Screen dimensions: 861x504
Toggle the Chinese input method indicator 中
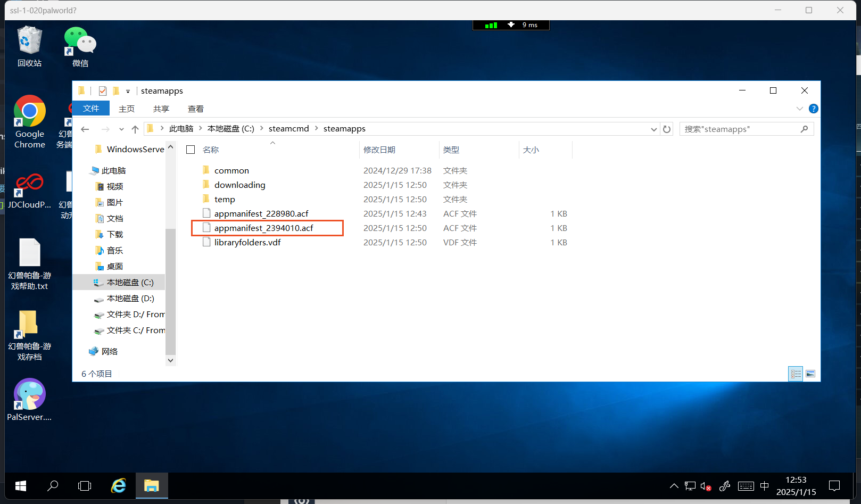click(765, 485)
